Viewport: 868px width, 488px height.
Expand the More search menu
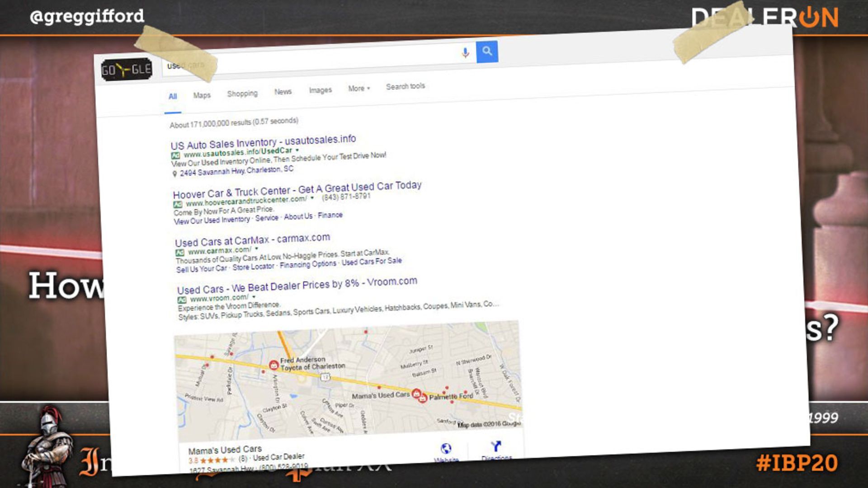click(x=359, y=89)
